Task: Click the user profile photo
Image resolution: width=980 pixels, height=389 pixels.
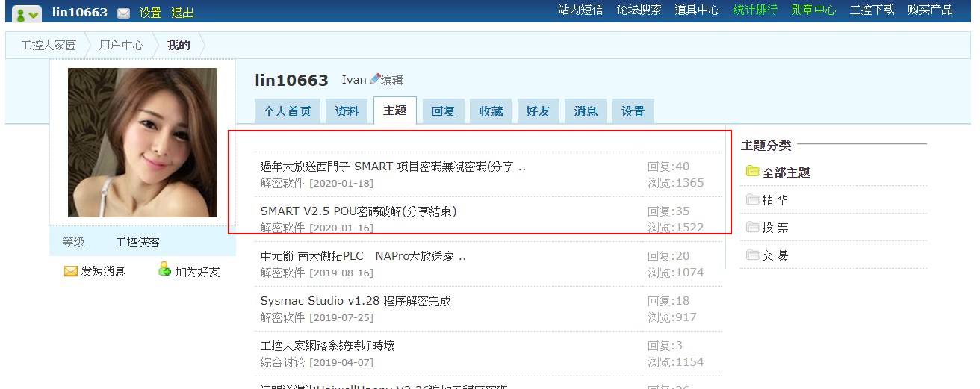Action: [x=143, y=143]
